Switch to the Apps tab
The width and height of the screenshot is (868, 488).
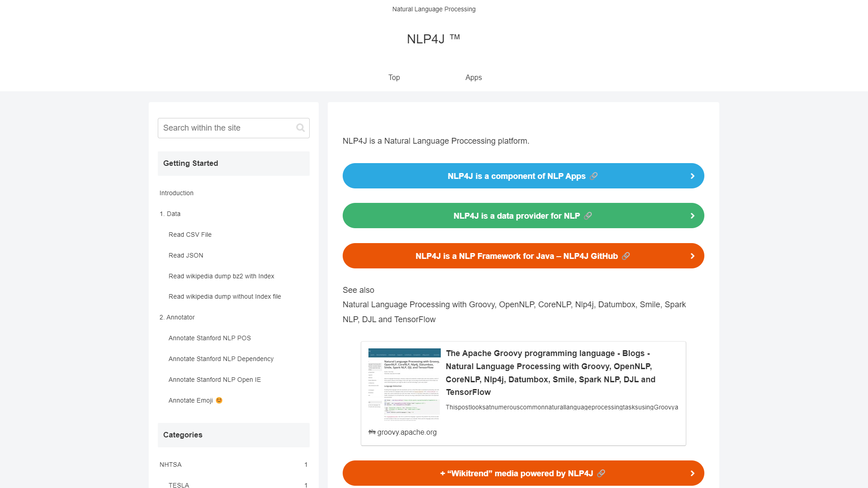(473, 77)
